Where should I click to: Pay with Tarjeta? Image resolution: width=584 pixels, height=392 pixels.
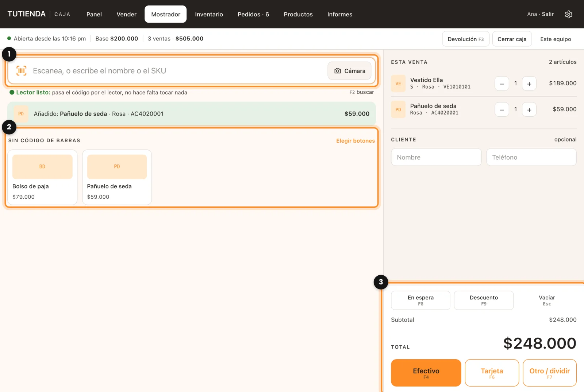tap(492, 373)
